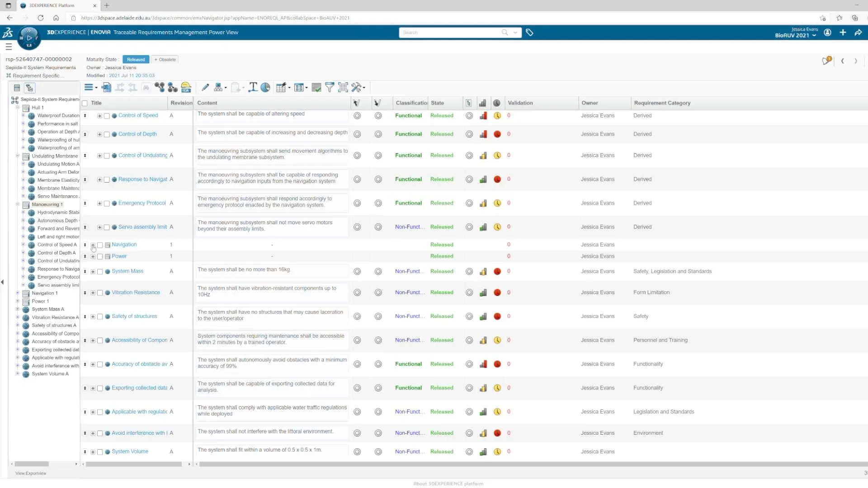Open the Emergency Protocol requirement link

(142, 203)
